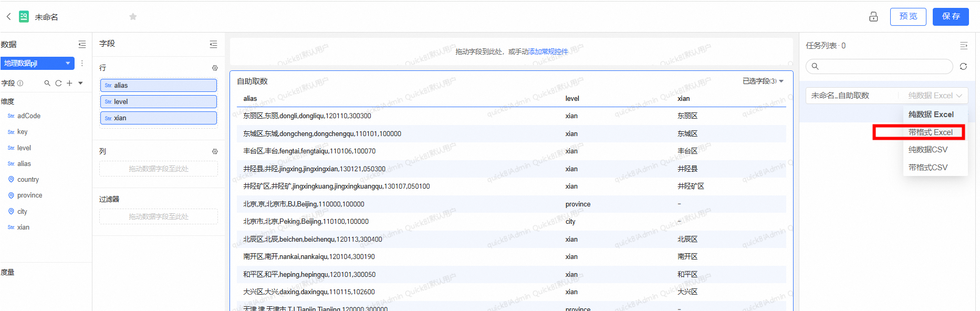Expand the 已选字段(3) dropdown
This screenshot has height=311, width=980.
pos(763,81)
